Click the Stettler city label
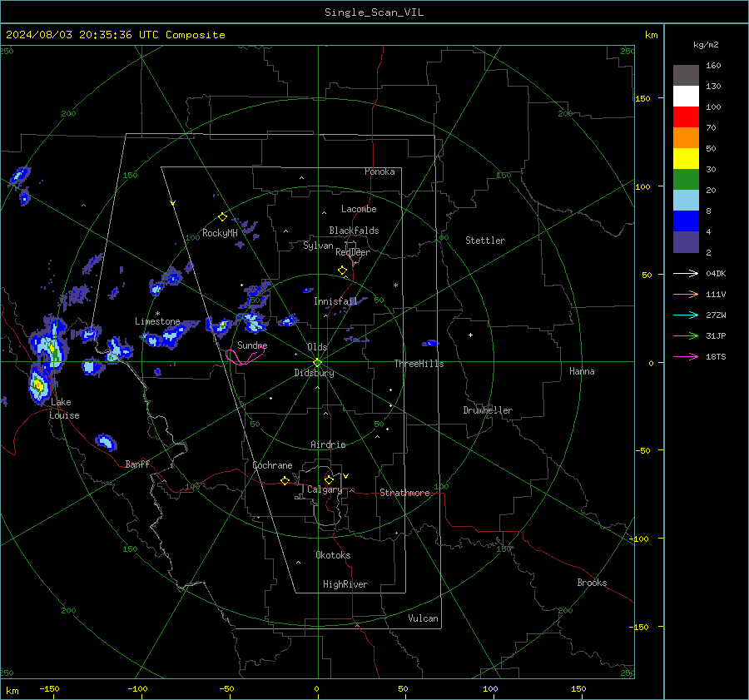This screenshot has width=749, height=700. (485, 241)
